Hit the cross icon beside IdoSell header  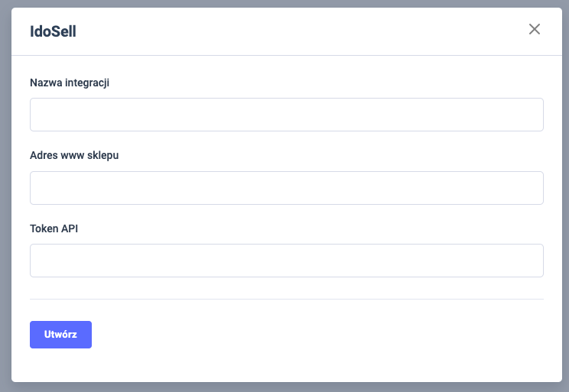click(535, 30)
